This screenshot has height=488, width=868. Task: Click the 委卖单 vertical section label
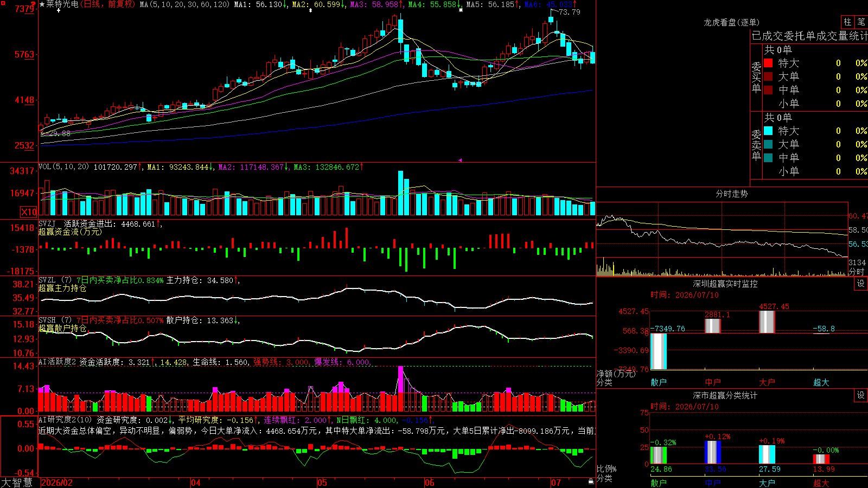tap(756, 145)
